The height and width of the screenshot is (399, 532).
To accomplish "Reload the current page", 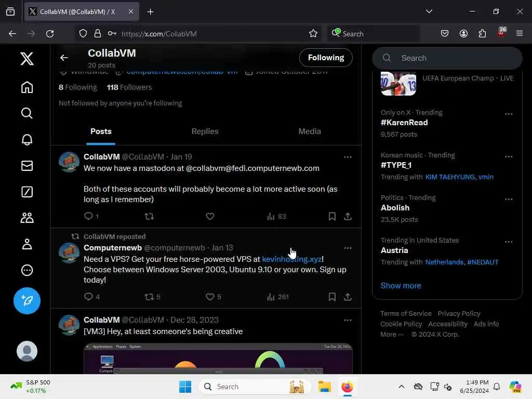I will pos(50,34).
